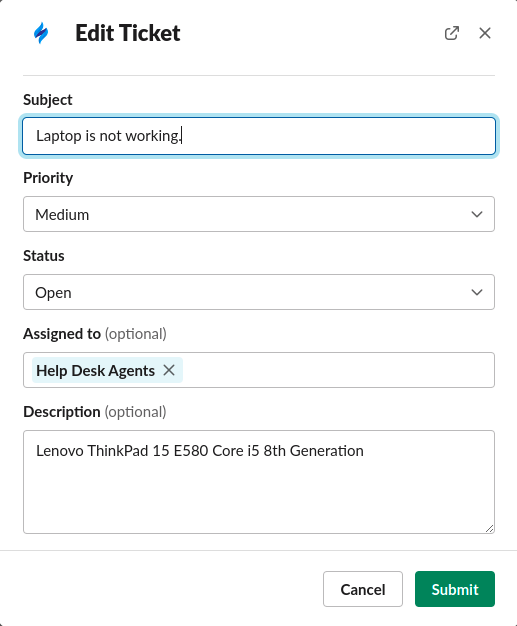The width and height of the screenshot is (517, 626).
Task: Expand the Status chevron arrow
Action: 477,292
